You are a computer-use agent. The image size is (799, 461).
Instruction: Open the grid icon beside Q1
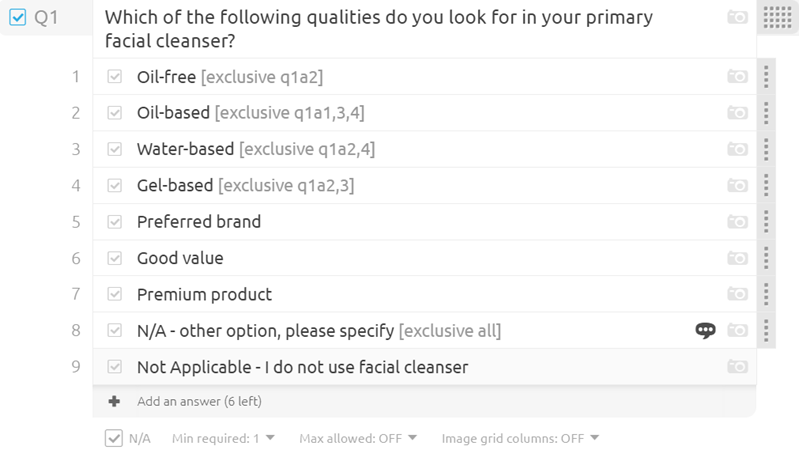tap(778, 17)
